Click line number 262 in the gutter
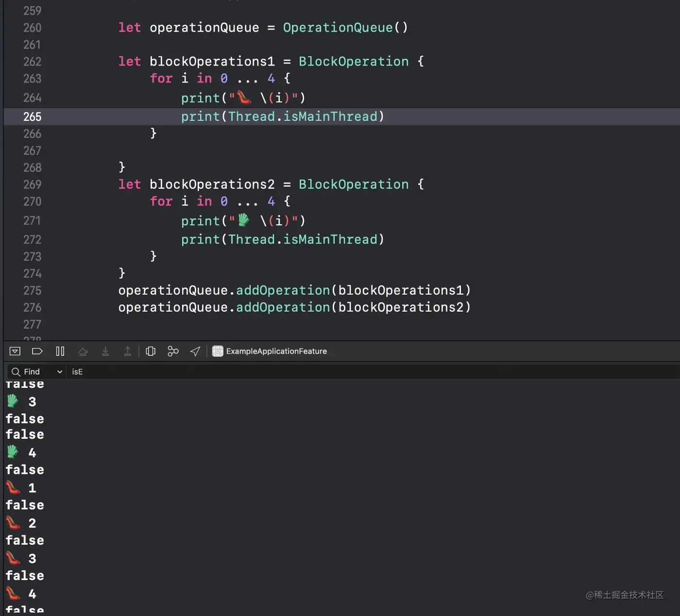 (33, 62)
